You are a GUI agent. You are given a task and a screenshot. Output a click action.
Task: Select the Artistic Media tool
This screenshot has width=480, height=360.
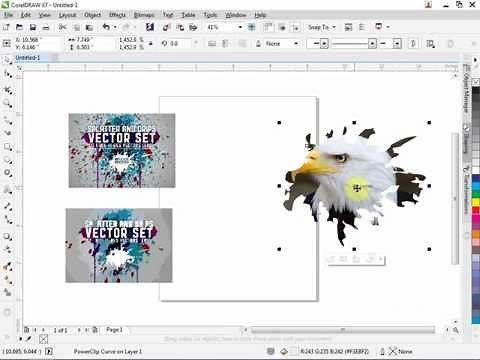point(7,133)
